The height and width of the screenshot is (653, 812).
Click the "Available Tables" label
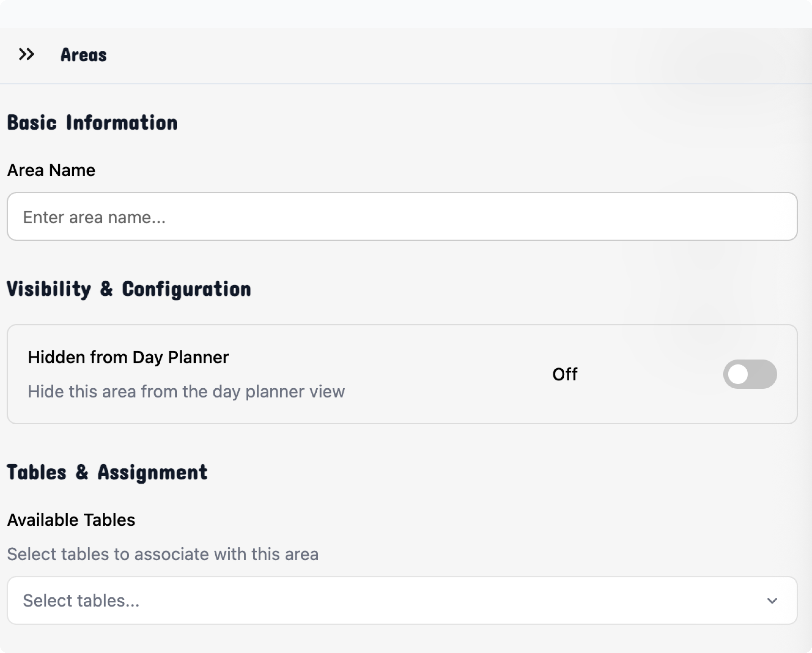click(x=71, y=520)
